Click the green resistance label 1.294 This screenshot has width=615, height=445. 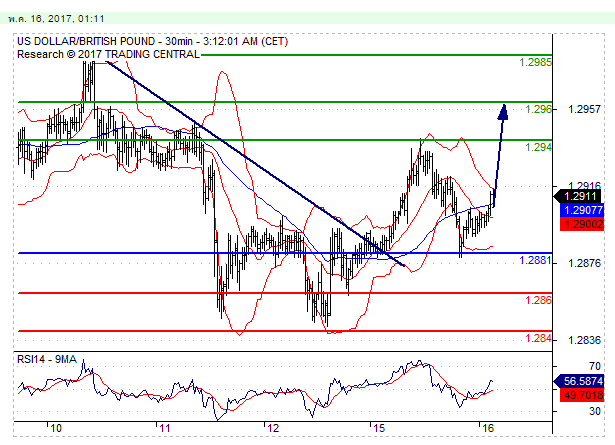[538, 147]
